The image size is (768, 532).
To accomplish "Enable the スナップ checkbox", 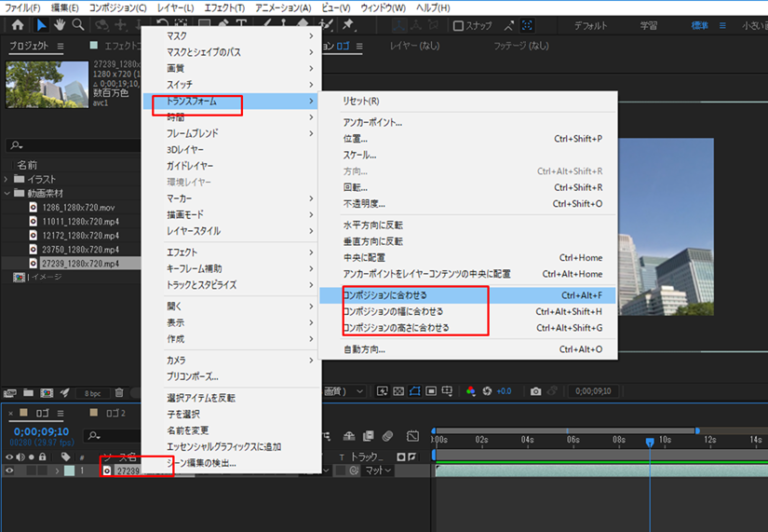I will (x=458, y=26).
